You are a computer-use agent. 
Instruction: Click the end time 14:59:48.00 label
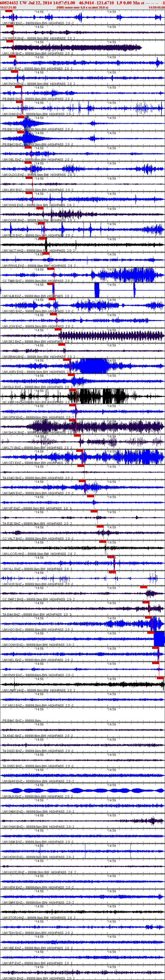pyautogui.click(x=157, y=7)
